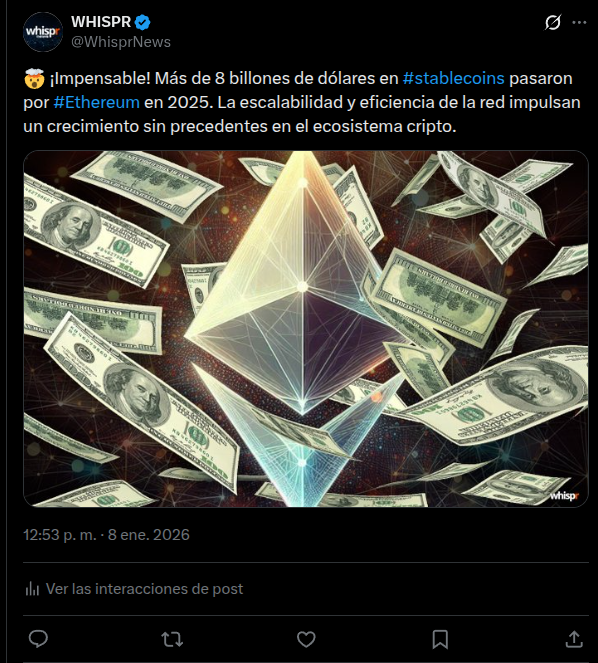598x663 pixels.
Task: Open the Grok explain-post icon
Action: [x=553, y=22]
